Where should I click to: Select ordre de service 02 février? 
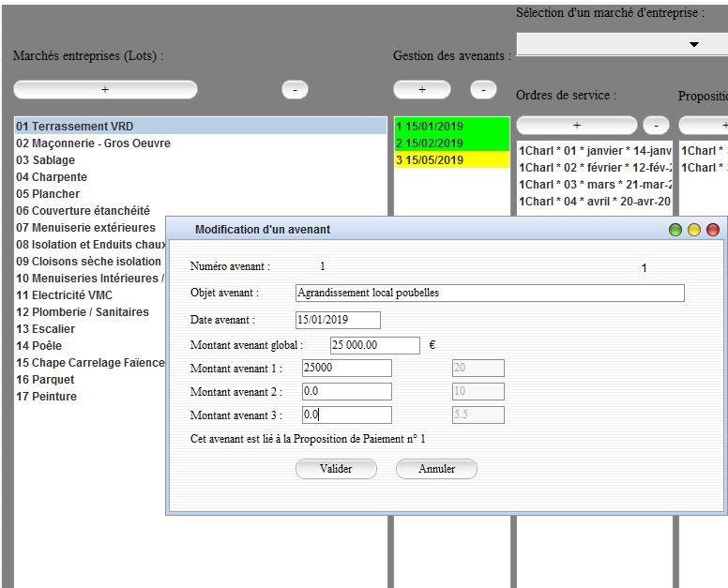click(x=595, y=168)
